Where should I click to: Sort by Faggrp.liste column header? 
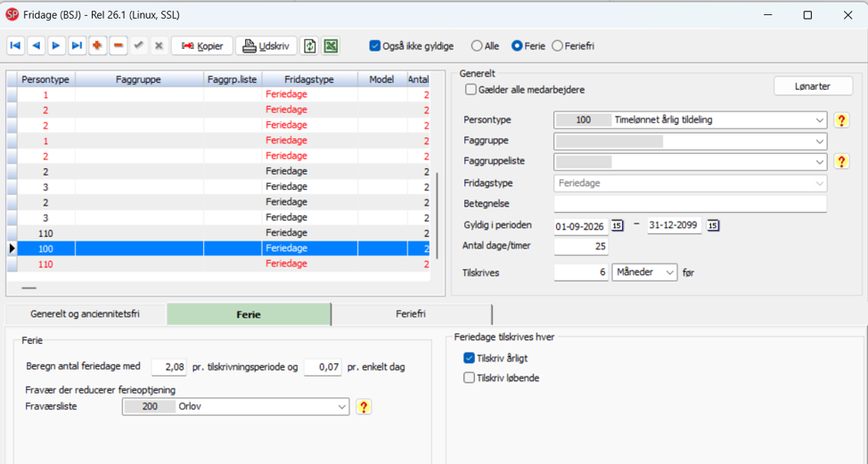[232, 79]
